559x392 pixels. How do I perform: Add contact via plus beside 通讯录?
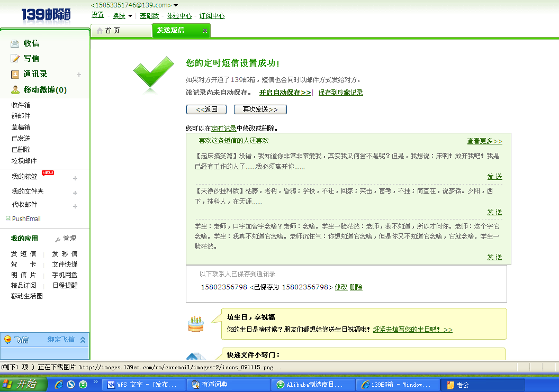coord(79,75)
